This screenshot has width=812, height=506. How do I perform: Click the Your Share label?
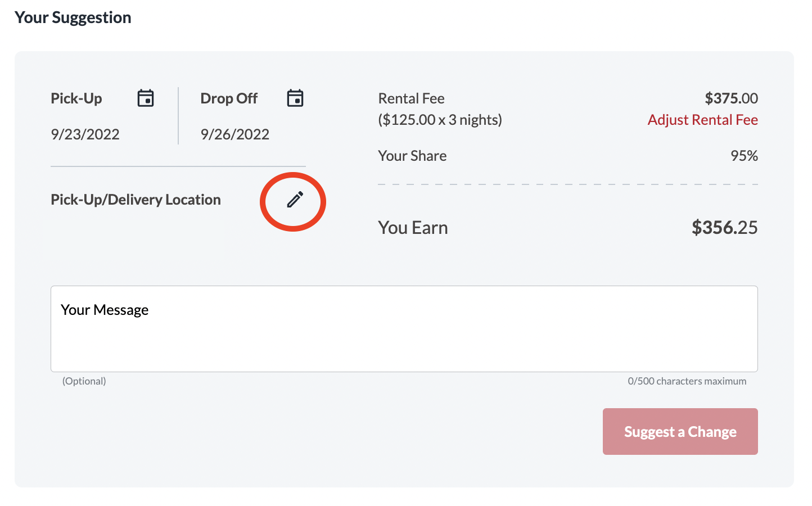point(412,156)
